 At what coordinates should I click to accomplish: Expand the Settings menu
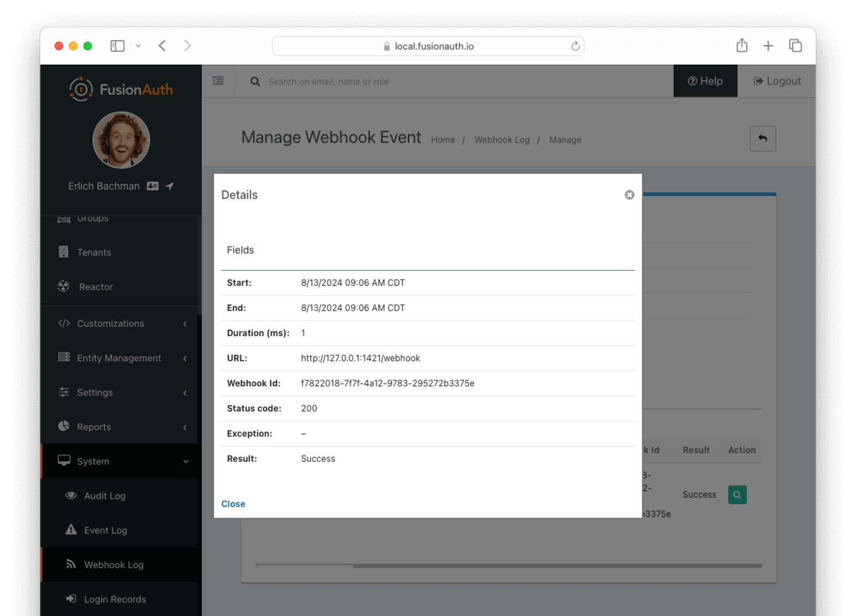119,392
